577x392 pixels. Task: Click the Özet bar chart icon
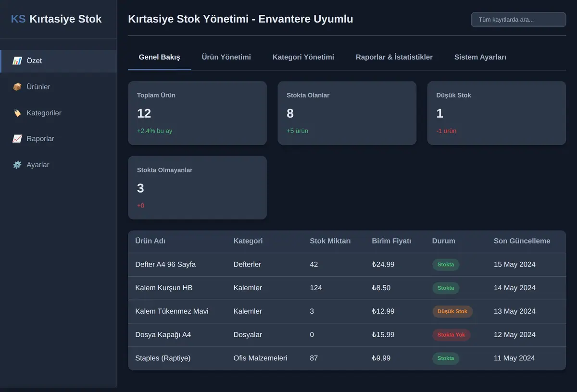pos(17,61)
